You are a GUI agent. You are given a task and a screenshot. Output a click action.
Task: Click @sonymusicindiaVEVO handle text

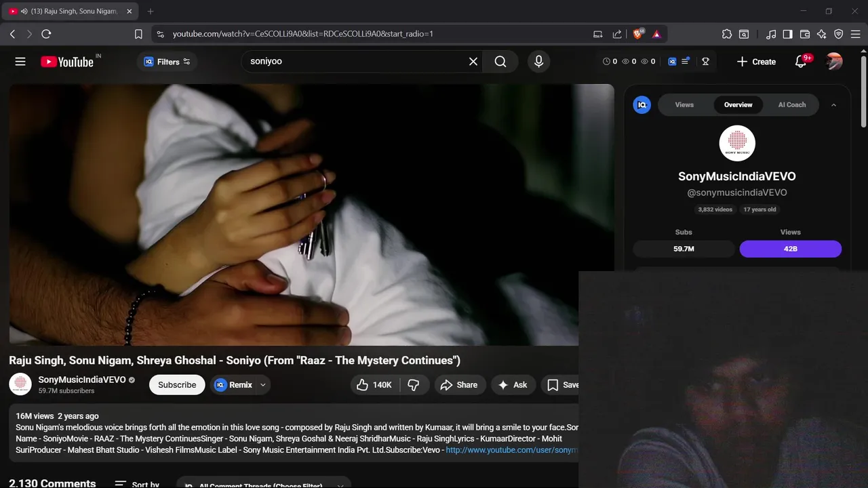point(737,192)
